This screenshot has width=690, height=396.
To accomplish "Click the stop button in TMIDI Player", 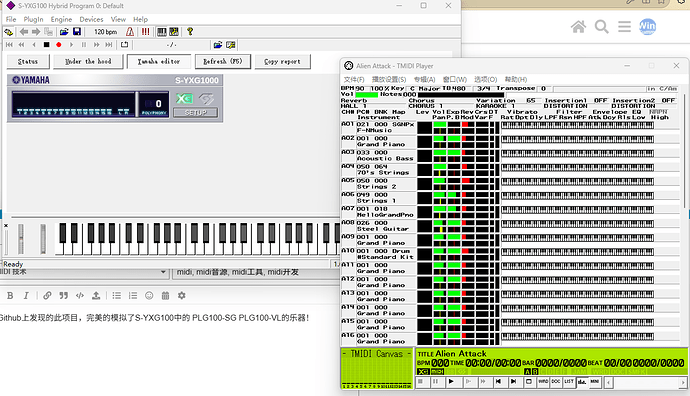I will (x=421, y=381).
